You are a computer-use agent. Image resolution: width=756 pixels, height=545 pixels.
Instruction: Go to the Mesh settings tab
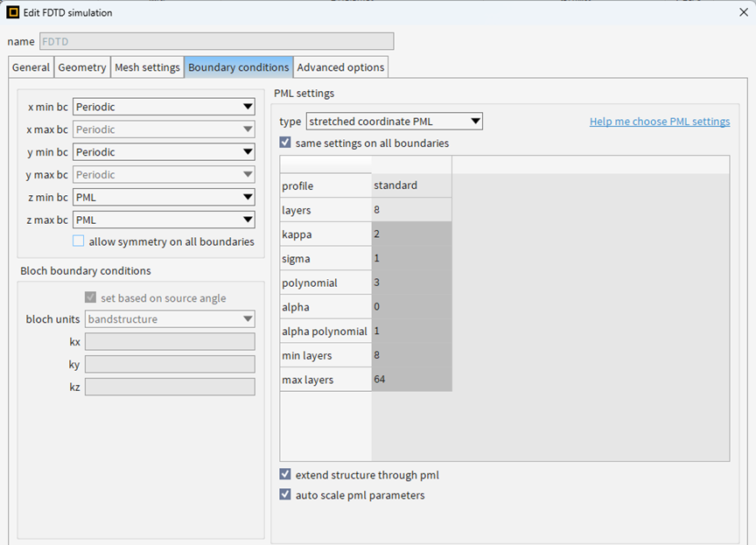147,67
